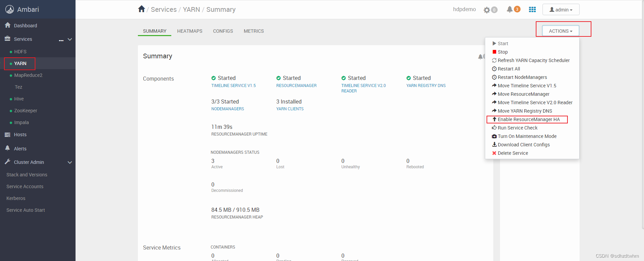
Task: Click the Ambari logo icon
Action: click(x=9, y=9)
